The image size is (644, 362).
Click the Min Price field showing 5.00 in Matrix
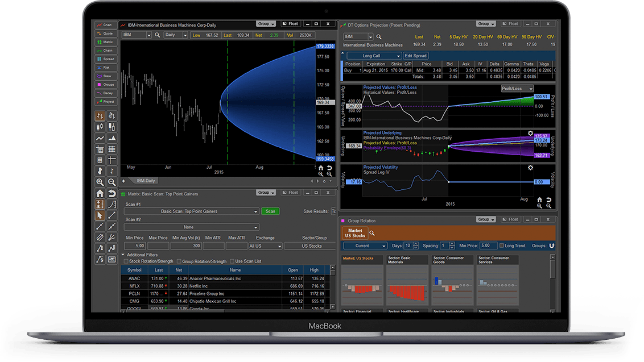(x=135, y=246)
